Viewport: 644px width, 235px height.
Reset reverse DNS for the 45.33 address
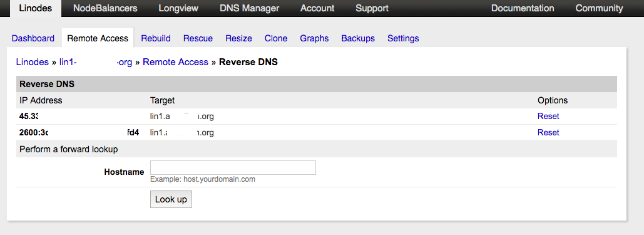(x=548, y=117)
